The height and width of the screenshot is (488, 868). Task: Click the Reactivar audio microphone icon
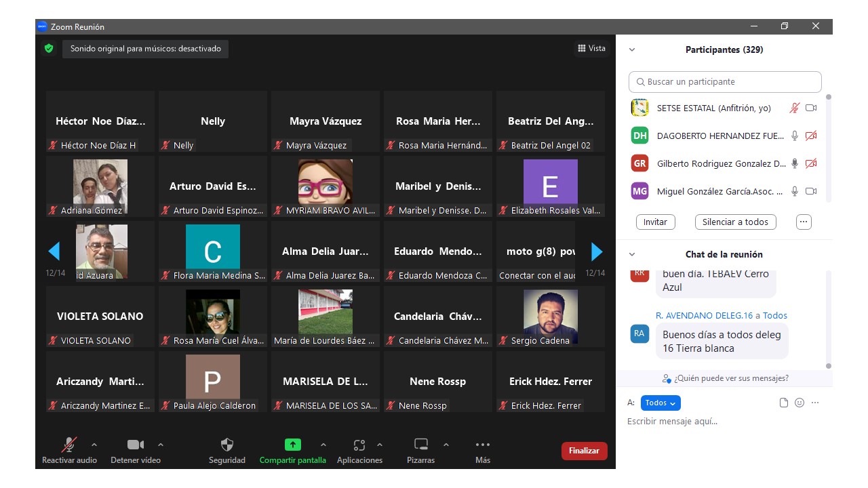[69, 445]
